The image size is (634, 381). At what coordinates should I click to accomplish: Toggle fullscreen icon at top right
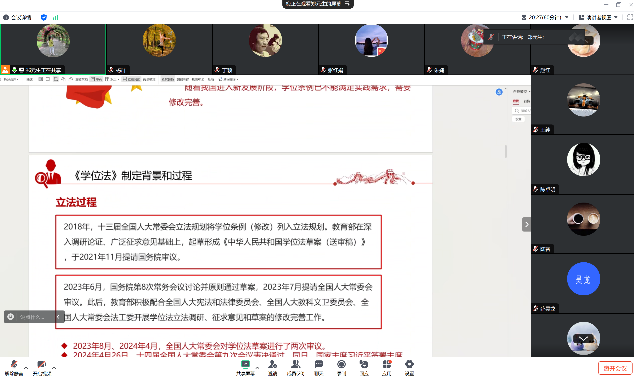pos(630,17)
